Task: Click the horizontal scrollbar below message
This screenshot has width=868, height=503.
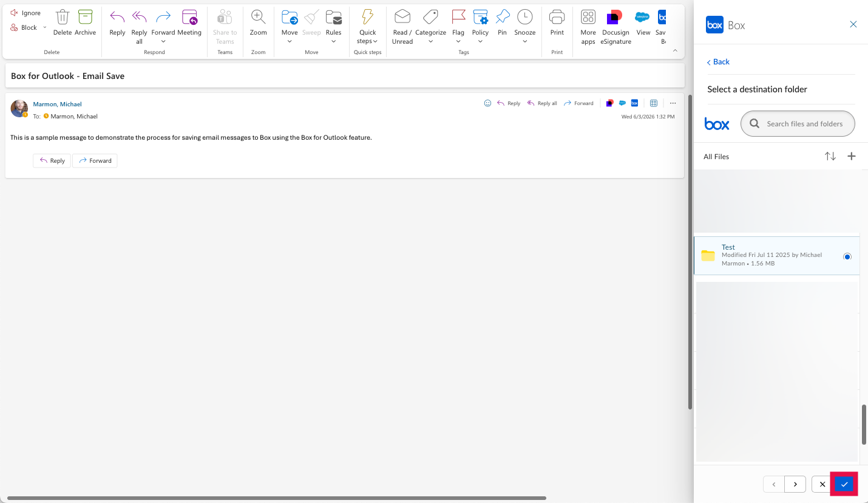Action: 276,498
